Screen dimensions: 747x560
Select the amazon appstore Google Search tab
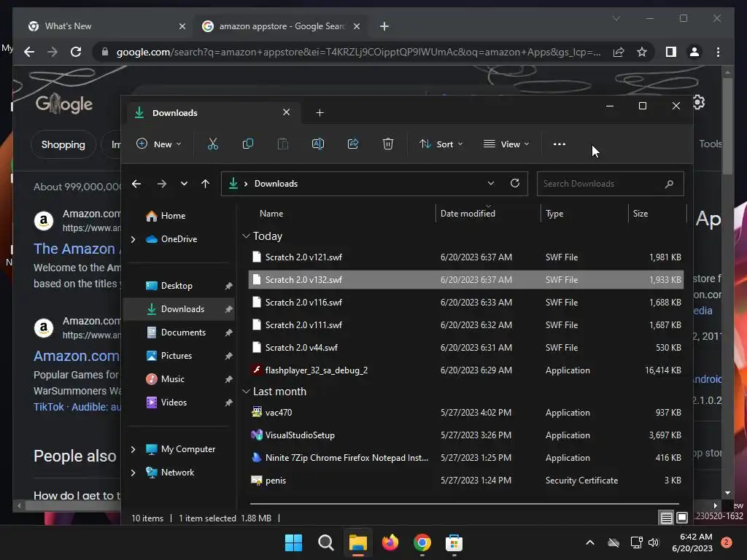(281, 26)
